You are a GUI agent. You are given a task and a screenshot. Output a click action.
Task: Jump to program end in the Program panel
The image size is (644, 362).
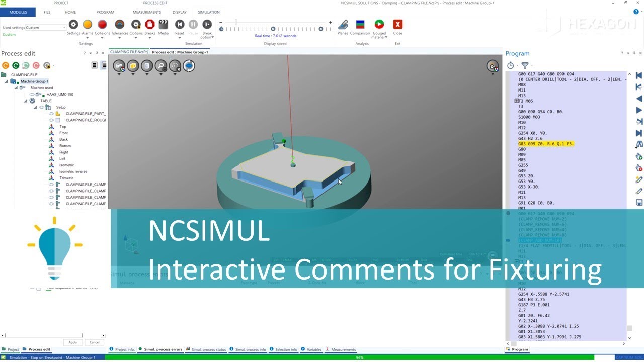(639, 133)
